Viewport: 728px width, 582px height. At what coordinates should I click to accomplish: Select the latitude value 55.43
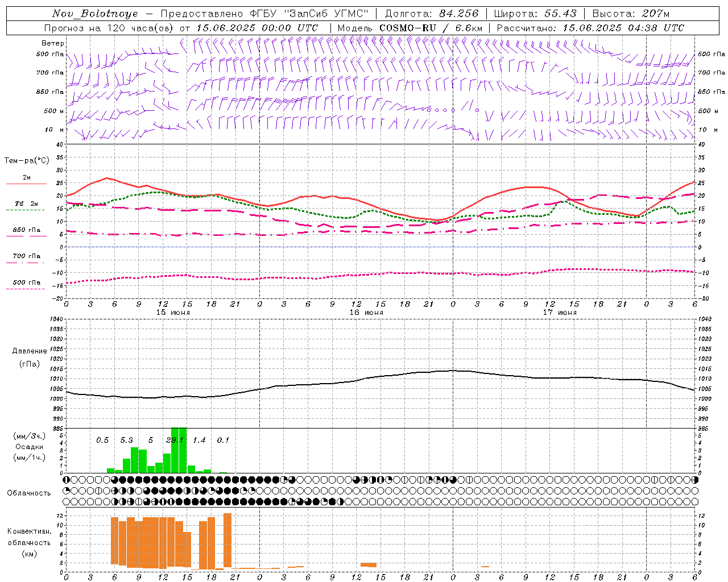[x=560, y=14]
